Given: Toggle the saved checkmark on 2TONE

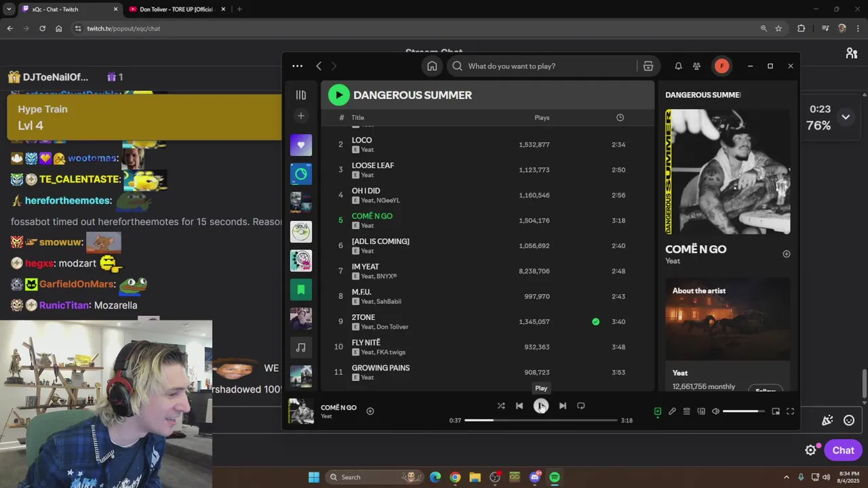Looking at the screenshot, I should (595, 322).
